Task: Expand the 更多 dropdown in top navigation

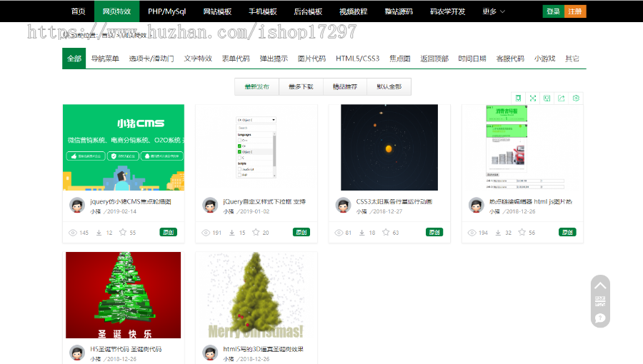Action: (x=494, y=11)
